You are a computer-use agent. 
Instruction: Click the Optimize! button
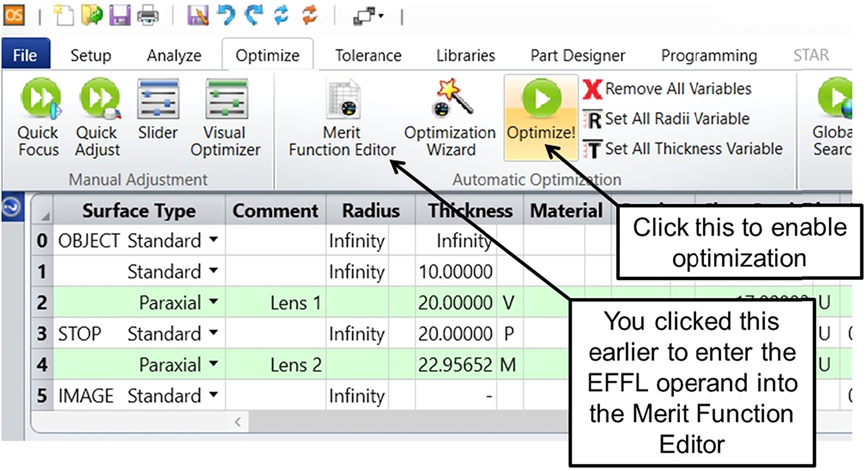point(540,118)
